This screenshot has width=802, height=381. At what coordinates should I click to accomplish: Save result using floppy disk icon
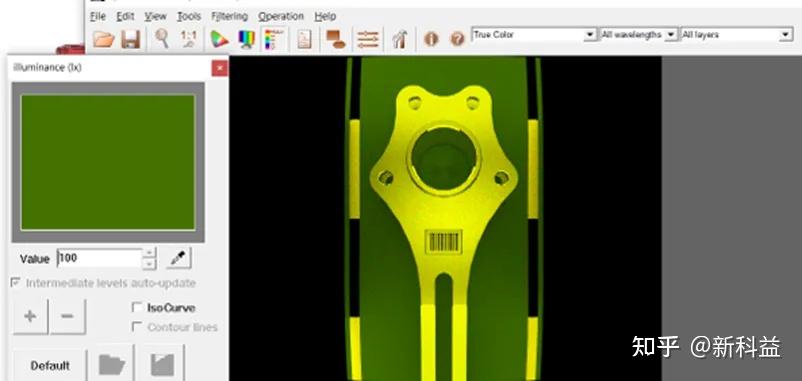coord(131,39)
